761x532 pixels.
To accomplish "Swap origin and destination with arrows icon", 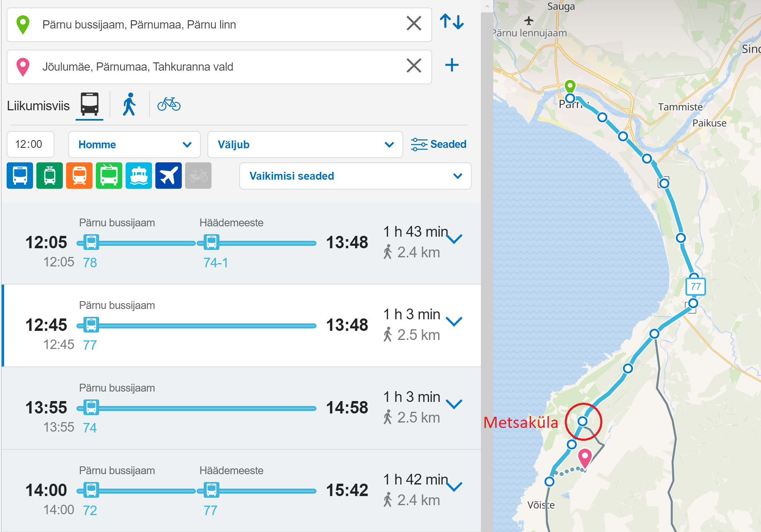I will click(x=452, y=21).
